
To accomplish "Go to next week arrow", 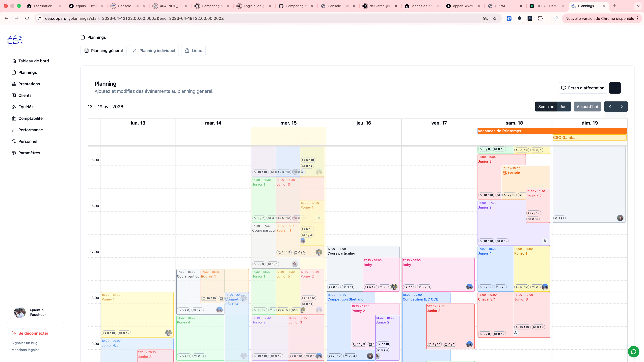I will click(x=622, y=107).
